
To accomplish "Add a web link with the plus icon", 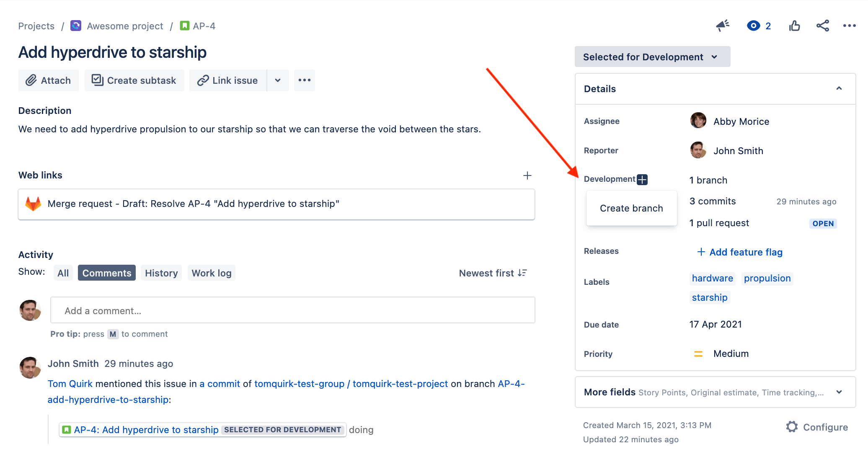I will click(527, 175).
